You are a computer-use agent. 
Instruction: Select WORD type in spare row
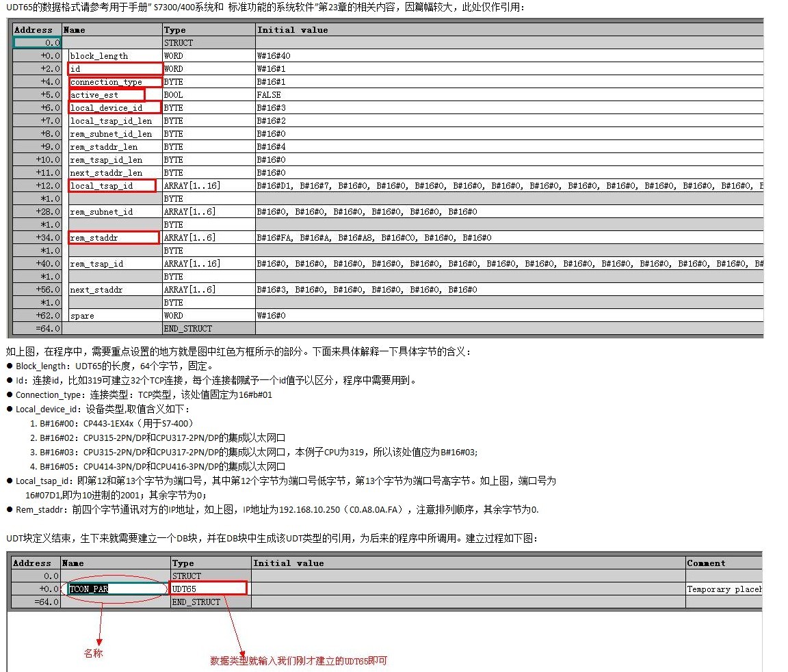coord(209,316)
